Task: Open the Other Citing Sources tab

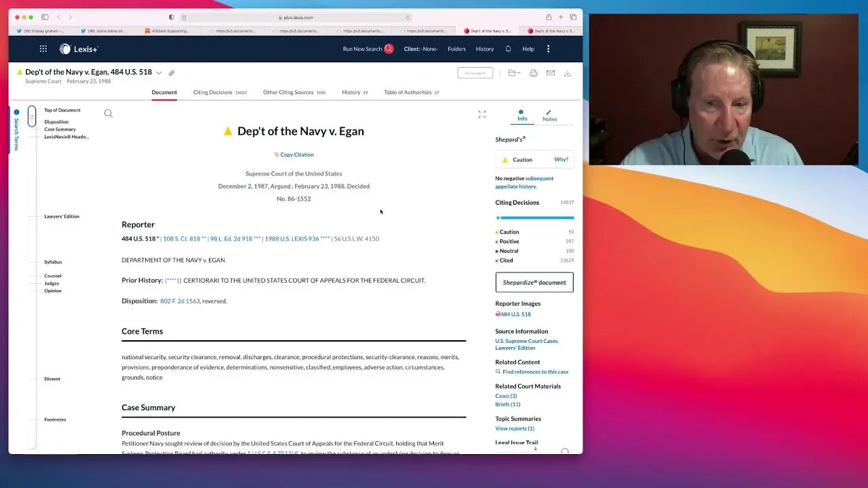Action: (x=294, y=92)
